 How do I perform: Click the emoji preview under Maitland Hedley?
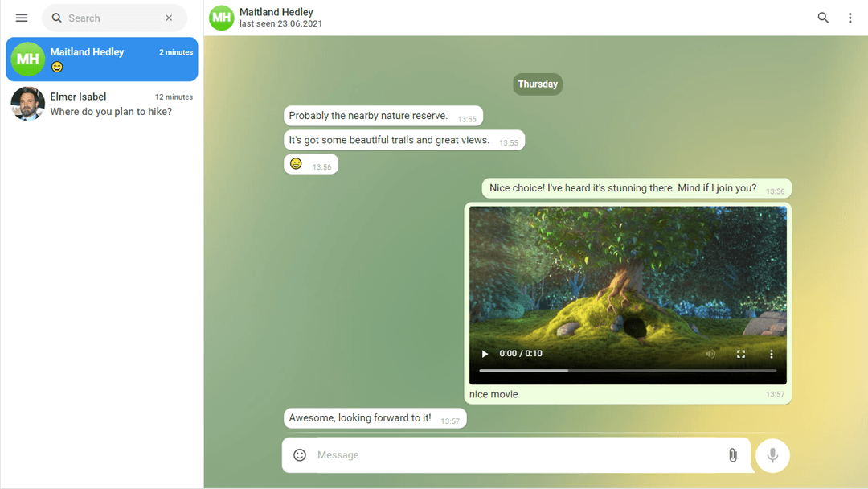point(57,67)
